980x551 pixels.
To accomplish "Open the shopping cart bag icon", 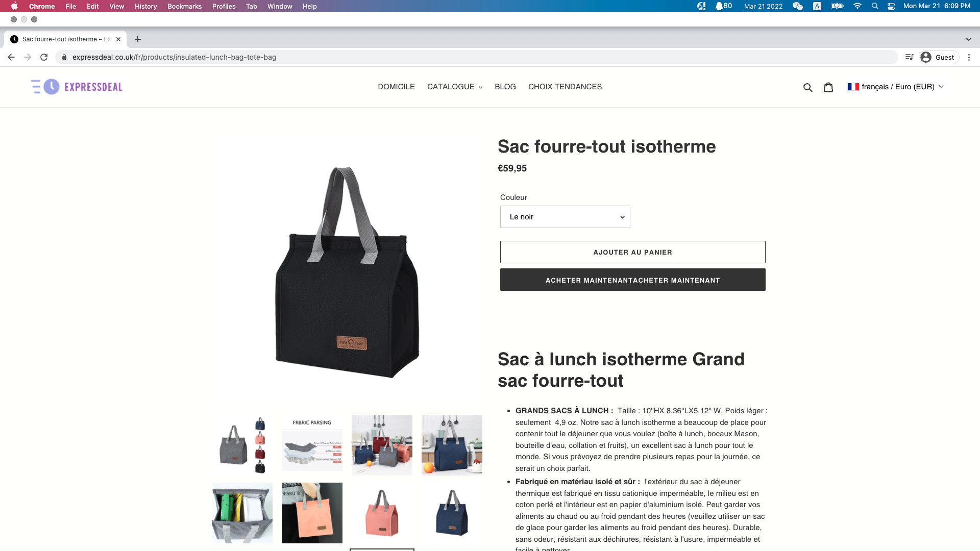I will [828, 87].
